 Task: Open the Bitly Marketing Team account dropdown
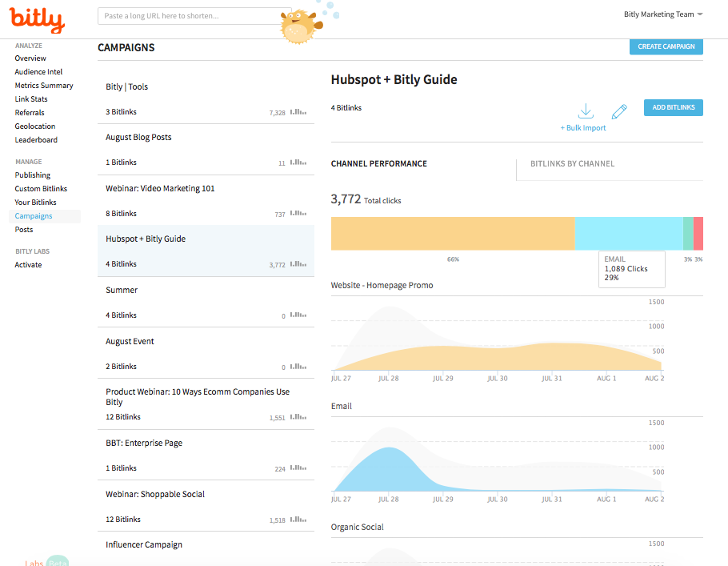point(663,14)
